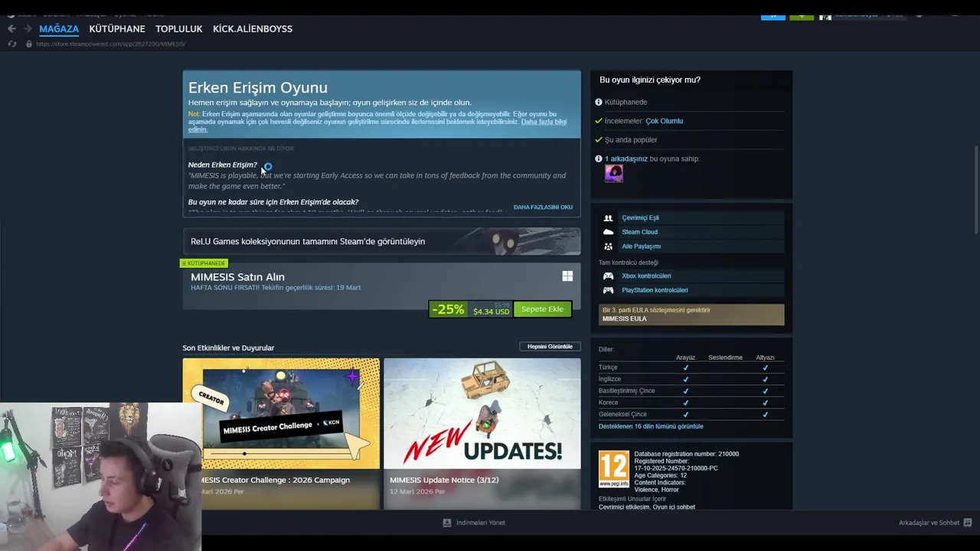Click the checkmark beside 'Şu anda popüler'

[599, 139]
